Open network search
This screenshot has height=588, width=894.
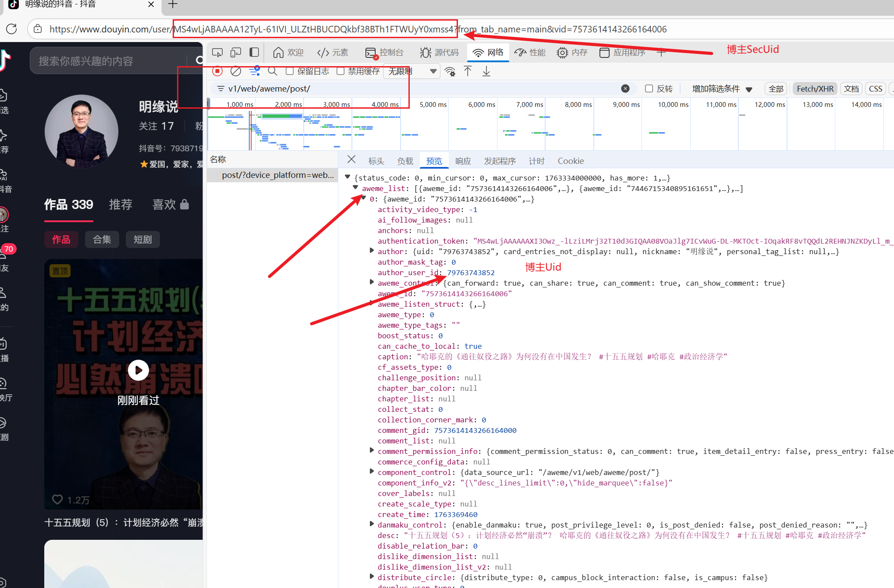click(273, 71)
